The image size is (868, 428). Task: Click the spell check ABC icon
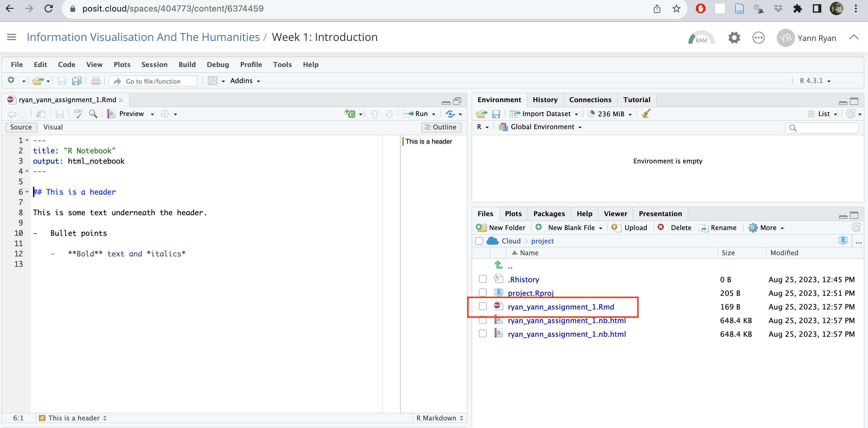[x=78, y=114]
